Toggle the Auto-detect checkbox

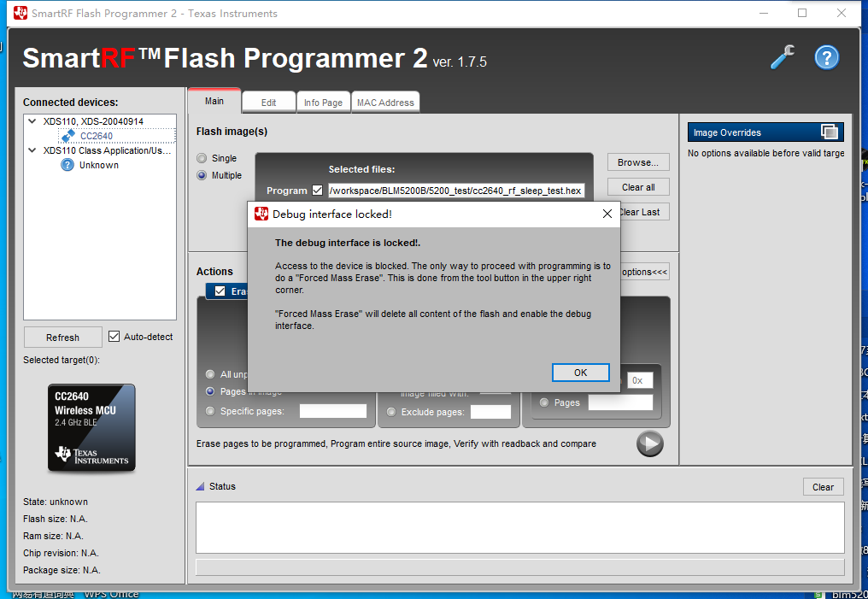point(114,336)
